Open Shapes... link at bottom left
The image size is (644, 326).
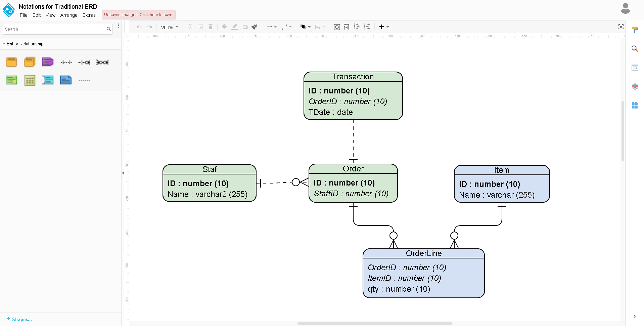[19, 319]
